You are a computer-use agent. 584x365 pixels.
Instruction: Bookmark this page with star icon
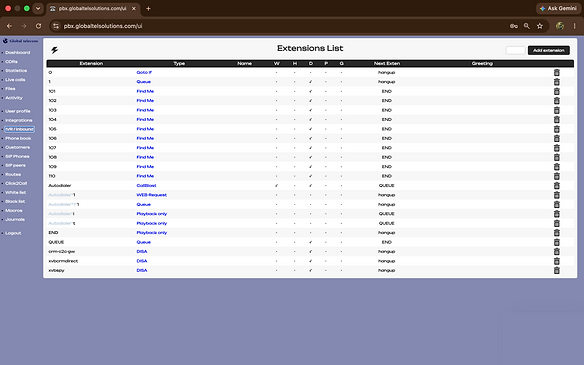540,26
